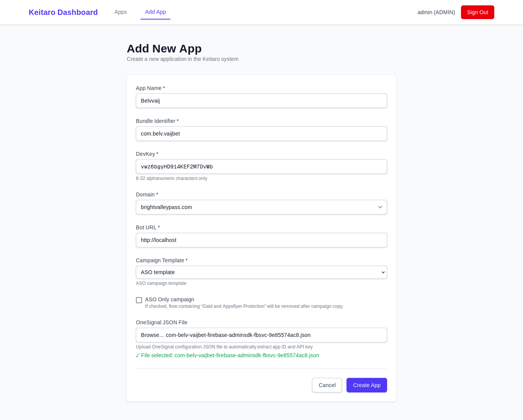Click the chevron arrow in Domain field
This screenshot has width=523, height=420.
tap(380, 207)
